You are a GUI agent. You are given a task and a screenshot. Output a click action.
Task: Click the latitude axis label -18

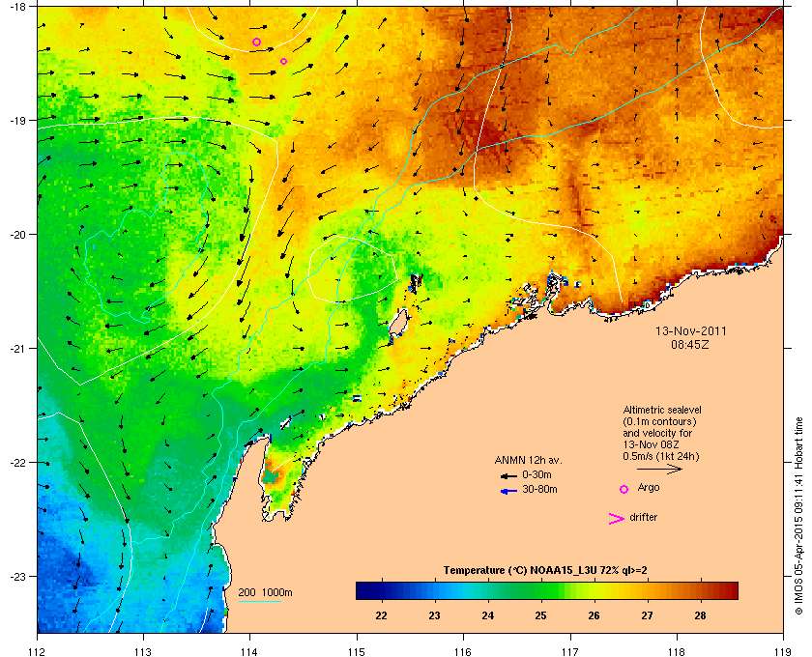tap(18, 7)
